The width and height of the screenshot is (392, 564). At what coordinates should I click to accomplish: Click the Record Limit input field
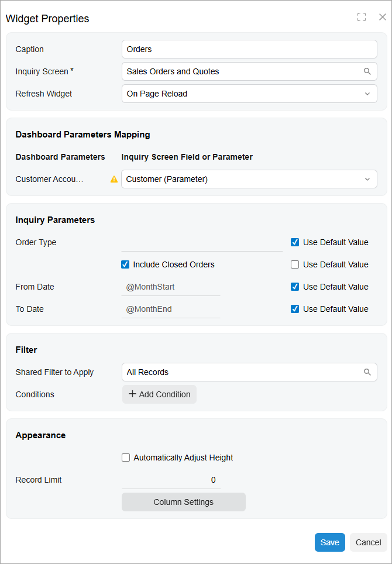point(171,480)
